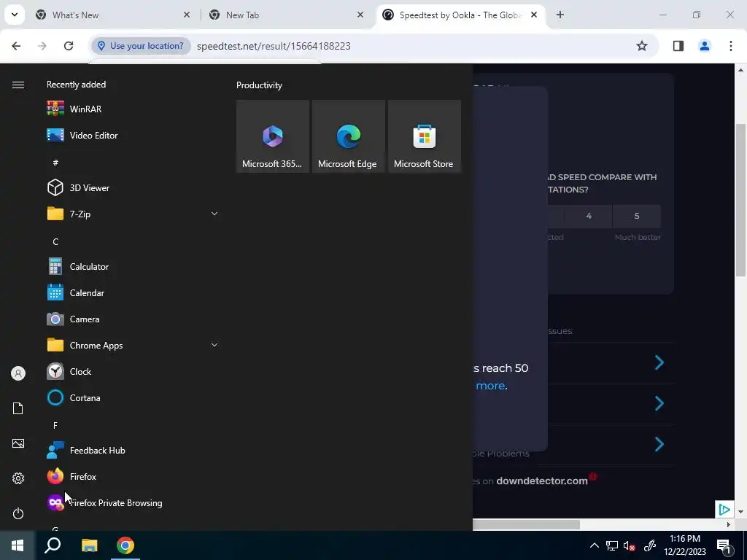Click second blue chevron in issues list
The width and height of the screenshot is (747, 560).
pos(659,403)
